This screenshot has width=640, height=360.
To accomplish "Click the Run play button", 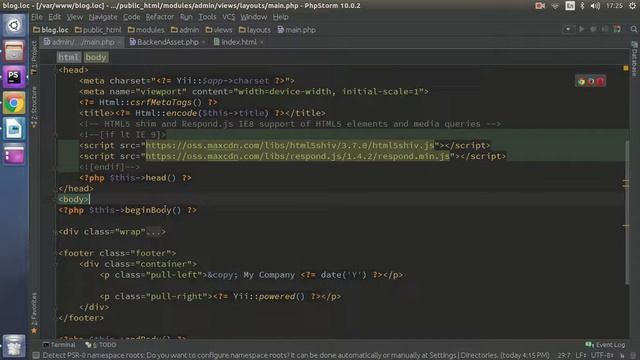I will pos(581,29).
